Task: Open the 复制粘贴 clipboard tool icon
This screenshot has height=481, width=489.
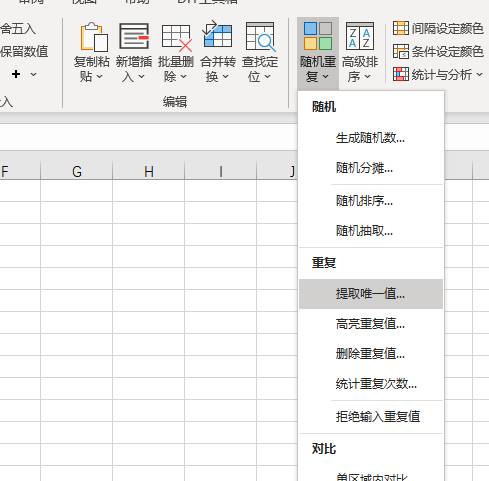Action: click(94, 37)
